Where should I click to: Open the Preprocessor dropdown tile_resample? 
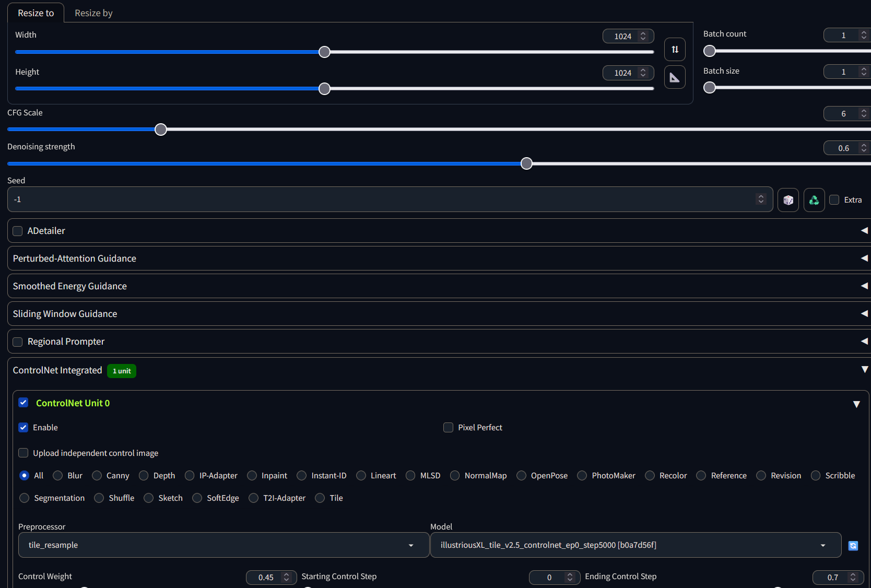tap(223, 545)
